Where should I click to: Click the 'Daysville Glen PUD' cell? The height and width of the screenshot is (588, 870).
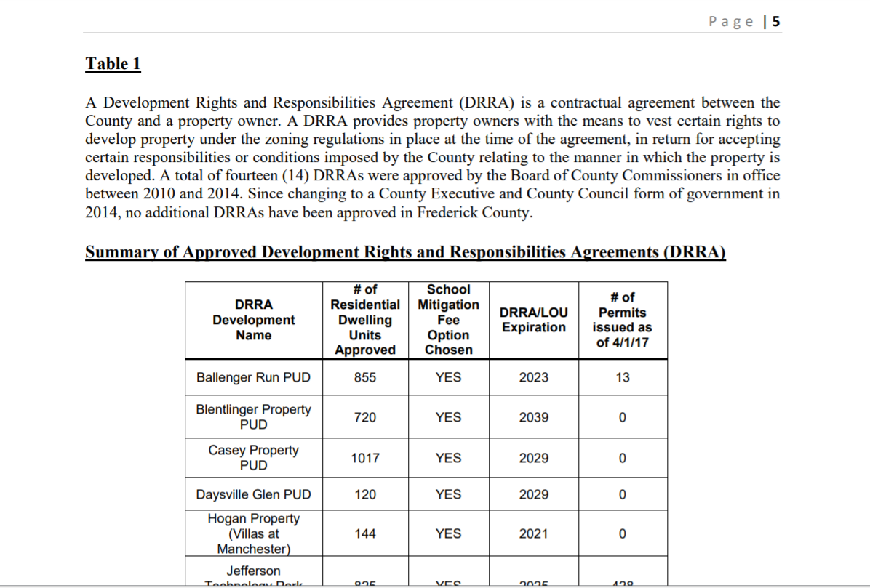pyautogui.click(x=253, y=495)
